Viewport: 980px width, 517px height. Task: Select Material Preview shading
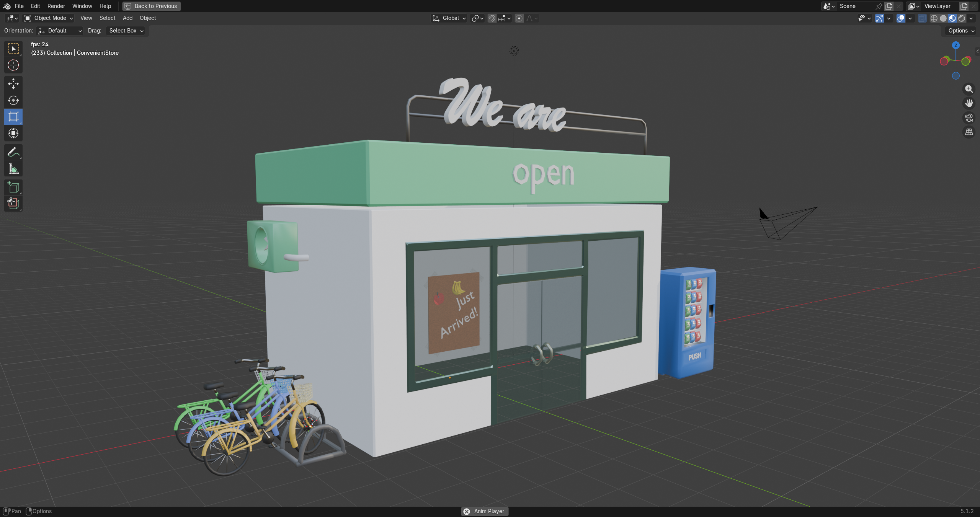952,18
